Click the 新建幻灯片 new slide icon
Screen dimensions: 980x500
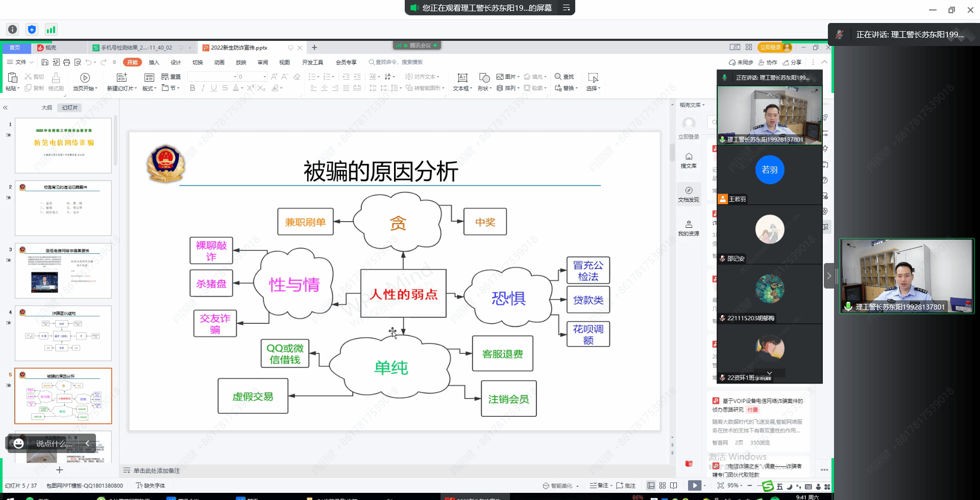tap(121, 78)
